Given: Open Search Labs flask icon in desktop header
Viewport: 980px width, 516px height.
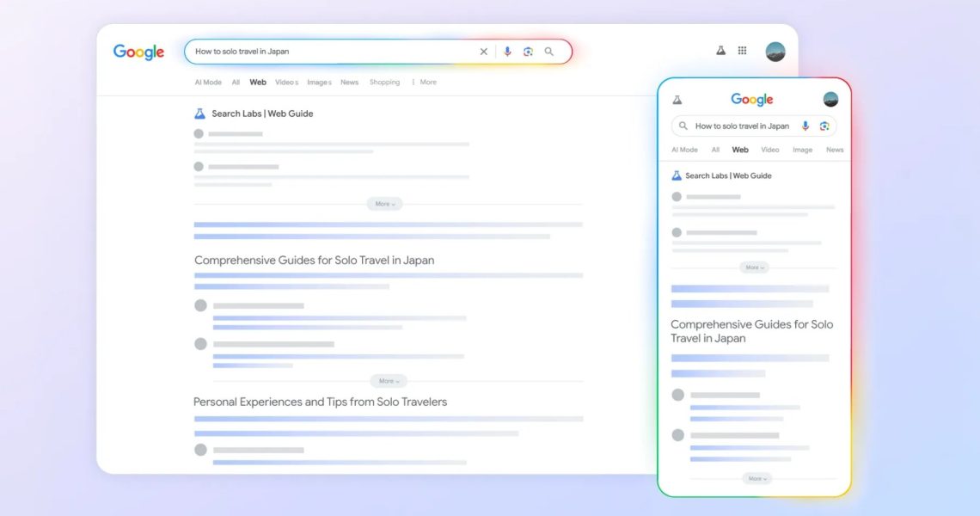Looking at the screenshot, I should point(720,51).
